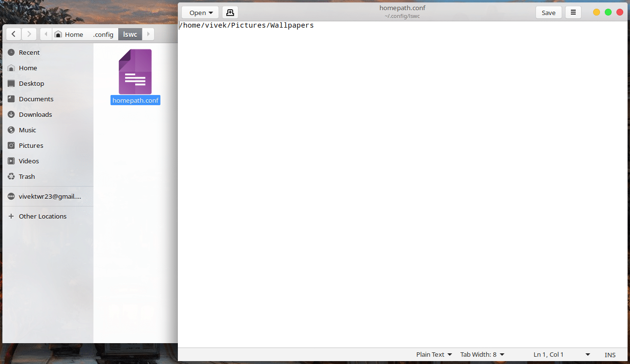The width and height of the screenshot is (630, 364).
Task: Click the Trash recycle icon
Action: point(11,176)
